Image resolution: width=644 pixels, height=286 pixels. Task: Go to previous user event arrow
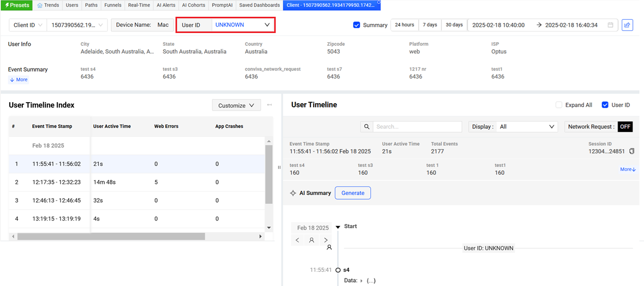(x=298, y=240)
